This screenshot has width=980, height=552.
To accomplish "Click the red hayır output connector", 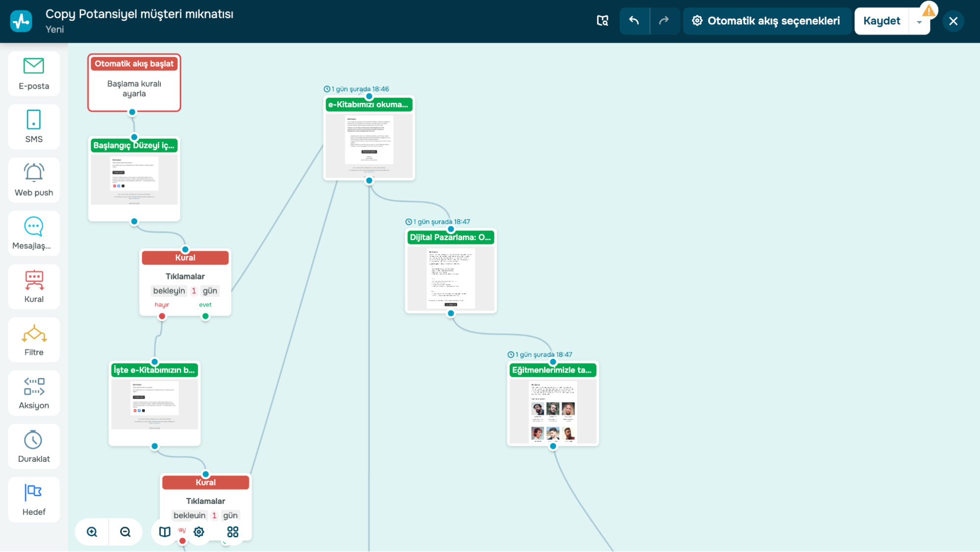I will [162, 316].
